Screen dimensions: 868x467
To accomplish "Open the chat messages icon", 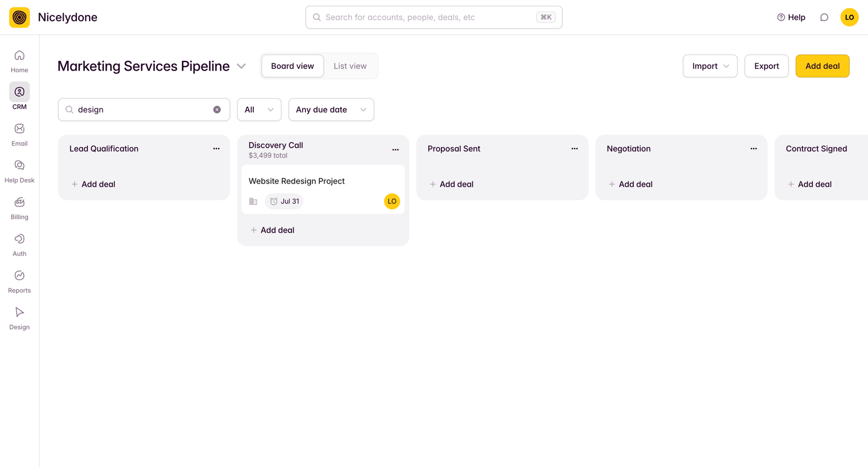I will 824,17.
